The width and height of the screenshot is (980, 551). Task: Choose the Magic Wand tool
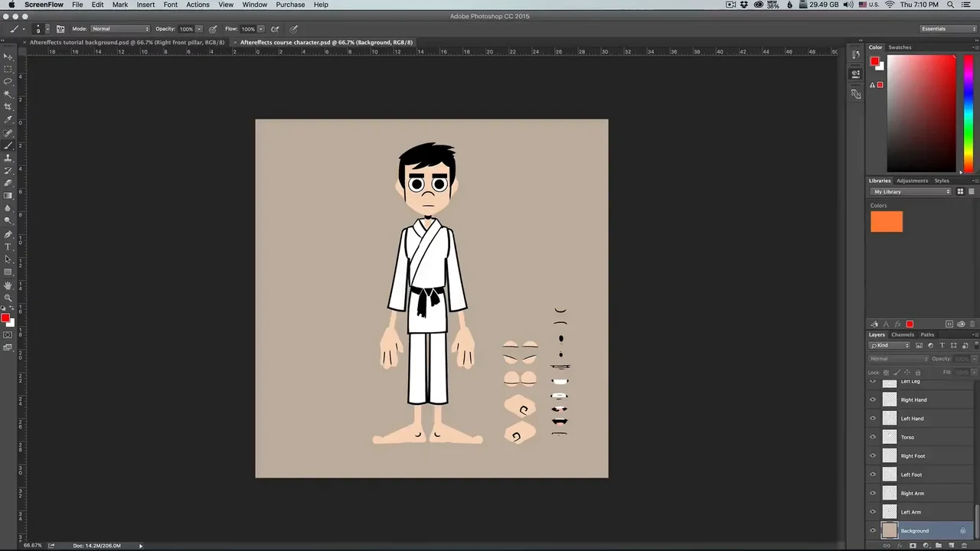click(8, 94)
